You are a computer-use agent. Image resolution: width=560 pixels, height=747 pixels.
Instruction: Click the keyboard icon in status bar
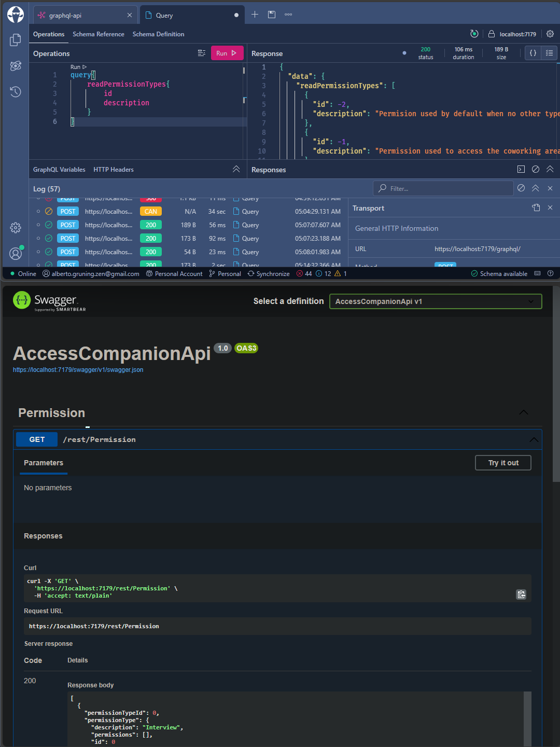pyautogui.click(x=537, y=273)
